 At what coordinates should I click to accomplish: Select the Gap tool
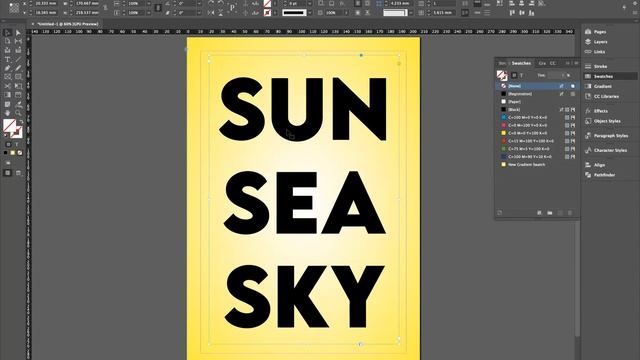point(18,41)
